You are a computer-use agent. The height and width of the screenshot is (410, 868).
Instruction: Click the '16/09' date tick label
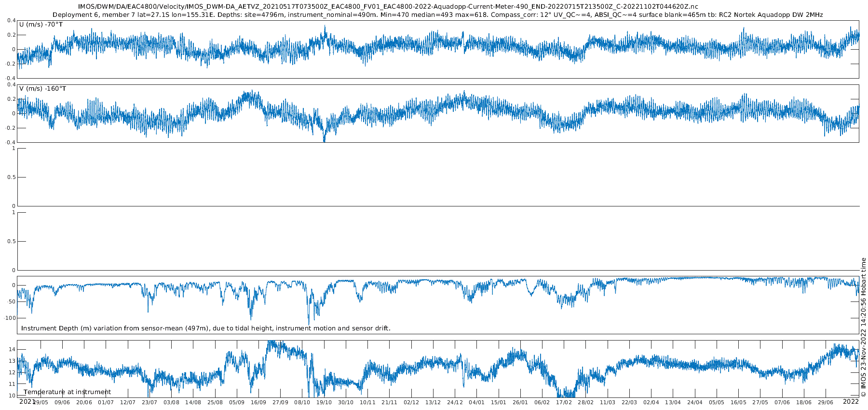258,402
